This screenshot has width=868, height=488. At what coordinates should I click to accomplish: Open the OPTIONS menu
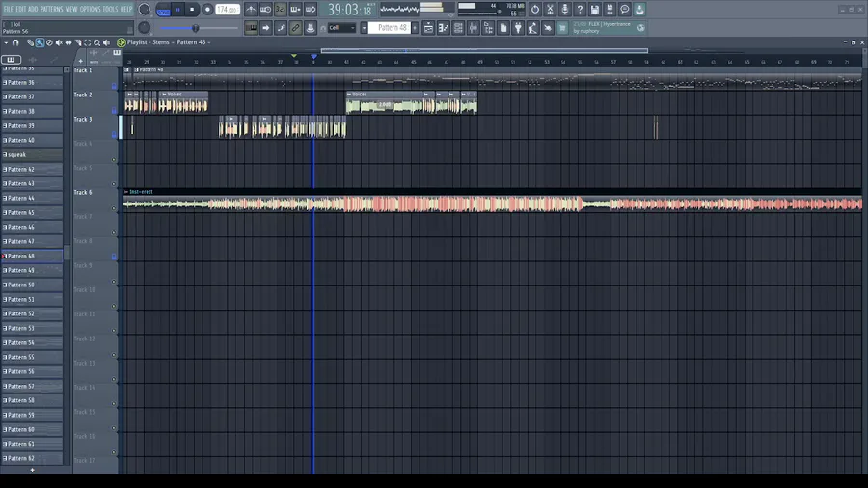point(90,9)
